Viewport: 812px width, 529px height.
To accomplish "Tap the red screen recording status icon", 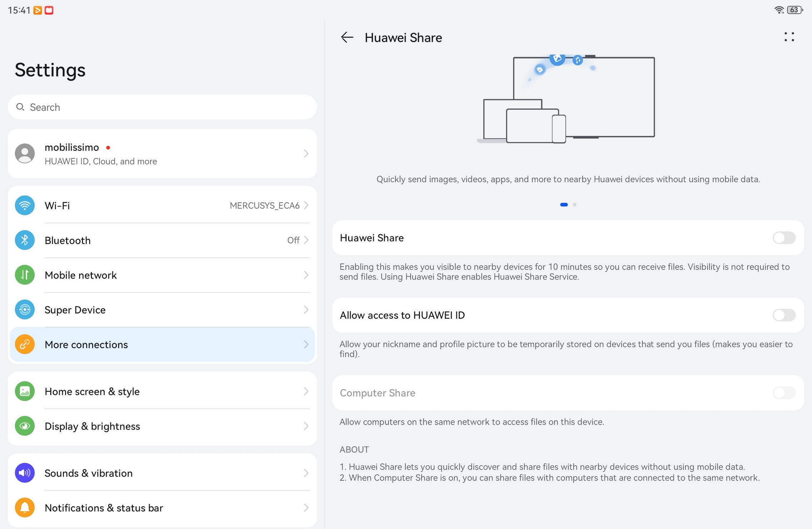I will pos(49,10).
